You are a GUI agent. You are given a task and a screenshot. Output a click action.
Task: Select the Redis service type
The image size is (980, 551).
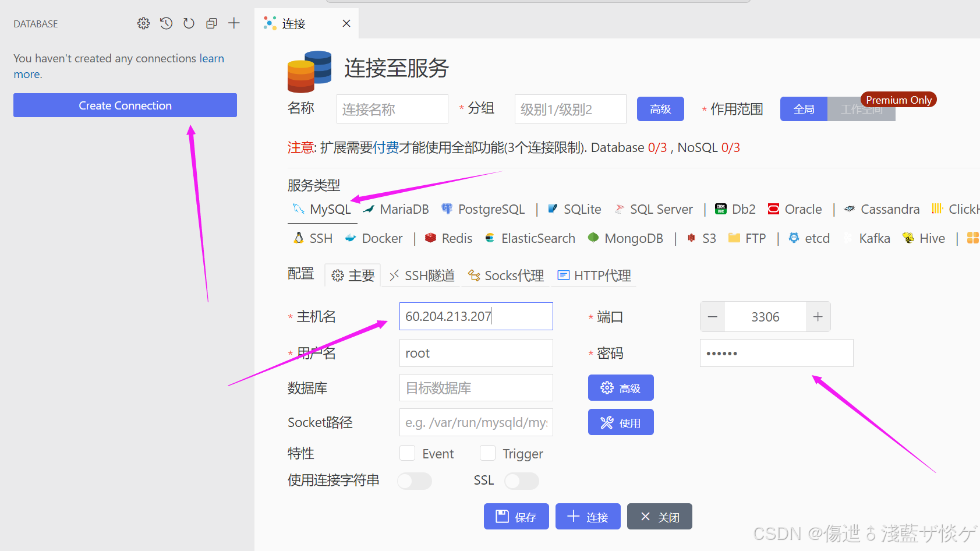pyautogui.click(x=448, y=238)
